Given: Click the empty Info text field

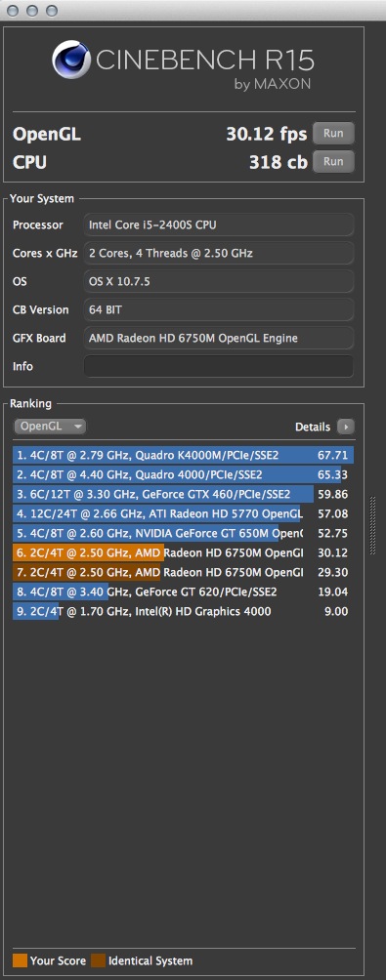Looking at the screenshot, I should [x=219, y=366].
